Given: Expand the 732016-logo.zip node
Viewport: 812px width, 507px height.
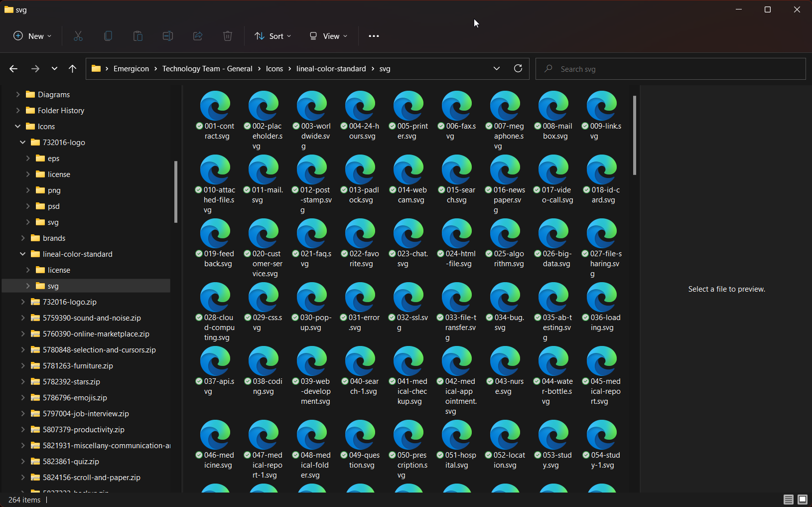Looking at the screenshot, I should pyautogui.click(x=23, y=302).
